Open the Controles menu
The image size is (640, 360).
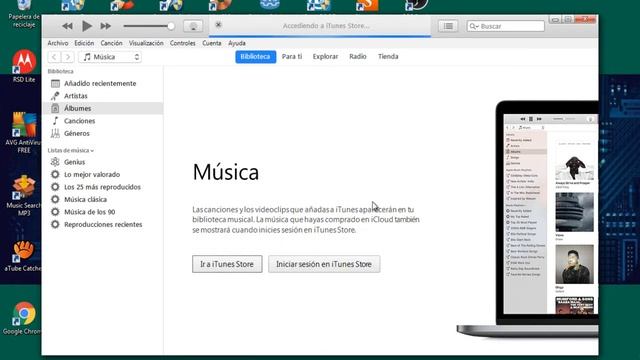[x=182, y=43]
